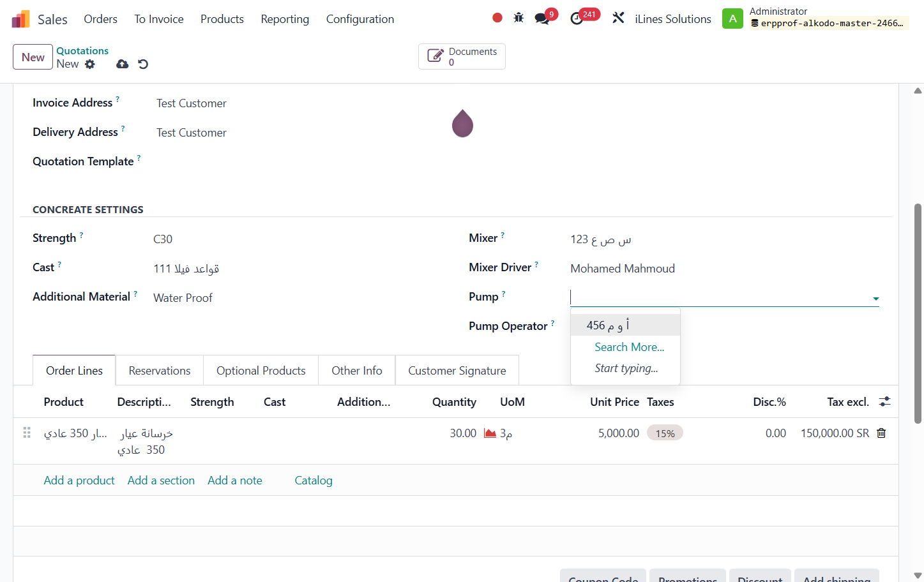
Task: Grab the order line drag handle
Action: (x=27, y=433)
